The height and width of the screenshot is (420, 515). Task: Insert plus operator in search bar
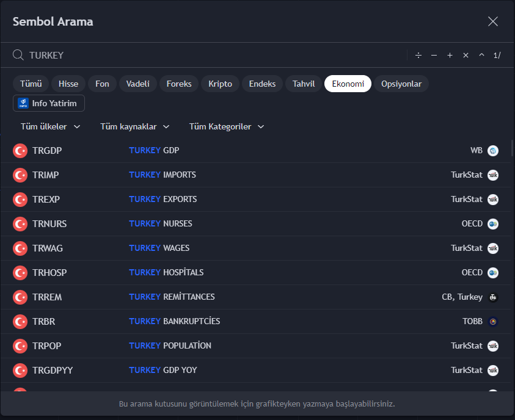click(x=450, y=55)
